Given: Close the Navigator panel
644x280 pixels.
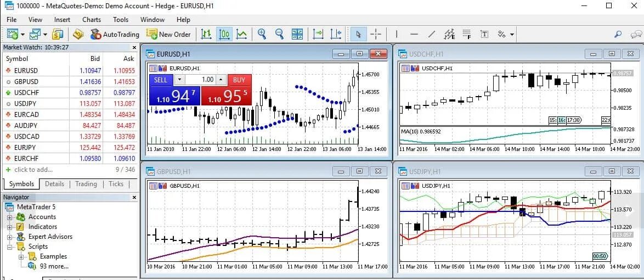Looking at the screenshot, I should click(x=134, y=197).
